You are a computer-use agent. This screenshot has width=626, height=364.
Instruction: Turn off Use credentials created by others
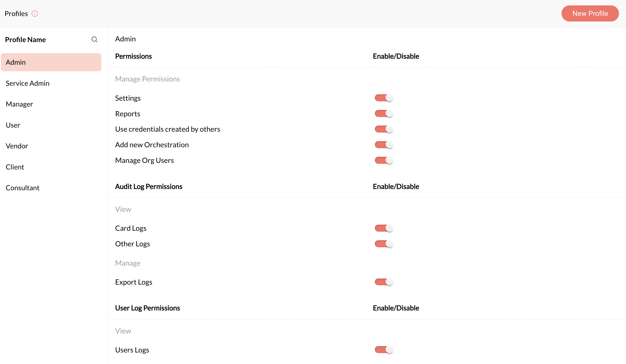tap(384, 129)
